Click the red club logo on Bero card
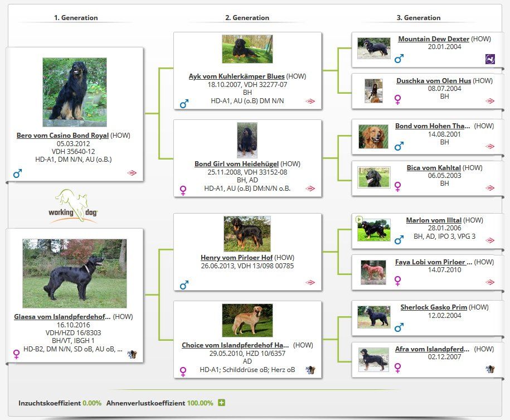This screenshot has height=420, width=510. (x=132, y=173)
